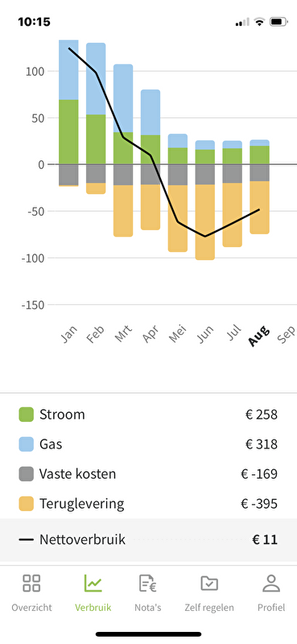Tap the Teruglevering € -395 amount
Screen dimensions: 297x644
[x=259, y=504]
